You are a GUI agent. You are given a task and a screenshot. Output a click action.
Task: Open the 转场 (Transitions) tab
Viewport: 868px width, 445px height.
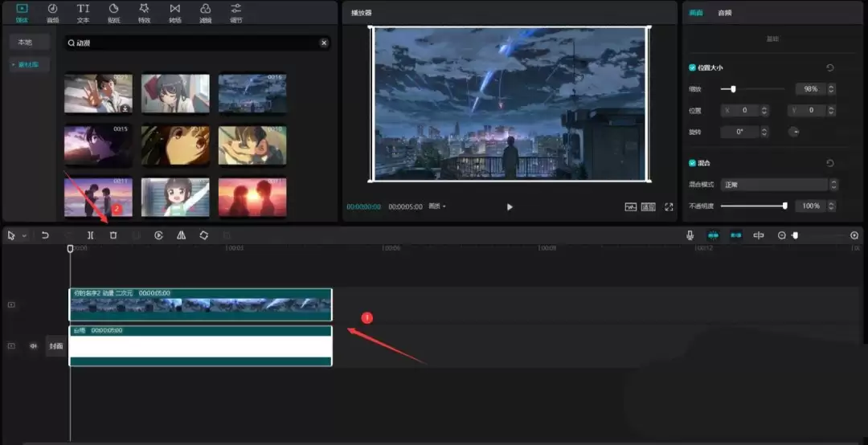point(174,12)
